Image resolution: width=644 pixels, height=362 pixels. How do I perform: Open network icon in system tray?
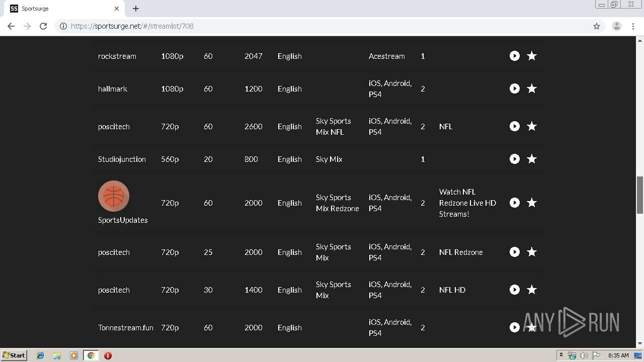click(x=572, y=355)
